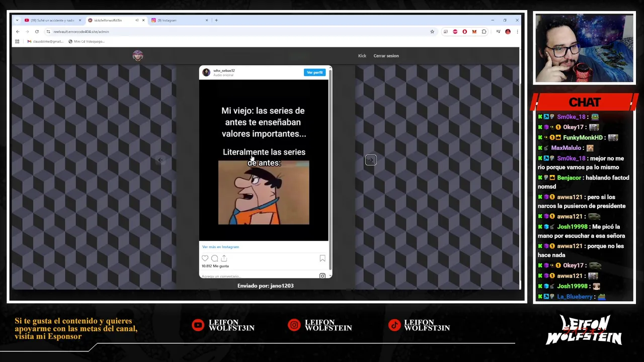Click La_Blueberry name in chat
This screenshot has height=362, width=644.
coord(575,297)
